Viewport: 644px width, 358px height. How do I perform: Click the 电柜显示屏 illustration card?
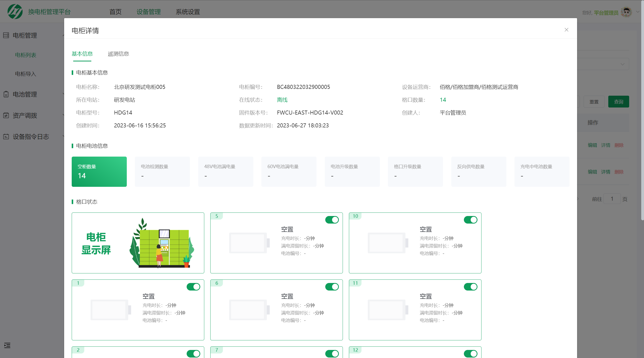(x=138, y=243)
